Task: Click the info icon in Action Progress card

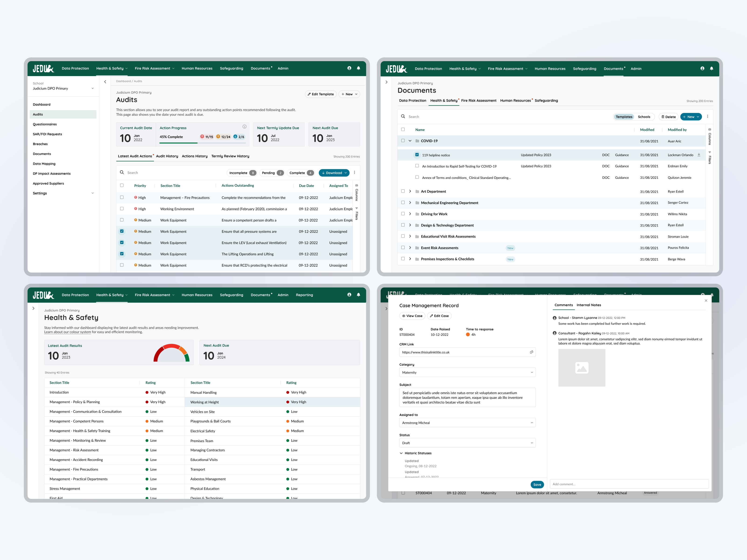Action: tap(244, 126)
